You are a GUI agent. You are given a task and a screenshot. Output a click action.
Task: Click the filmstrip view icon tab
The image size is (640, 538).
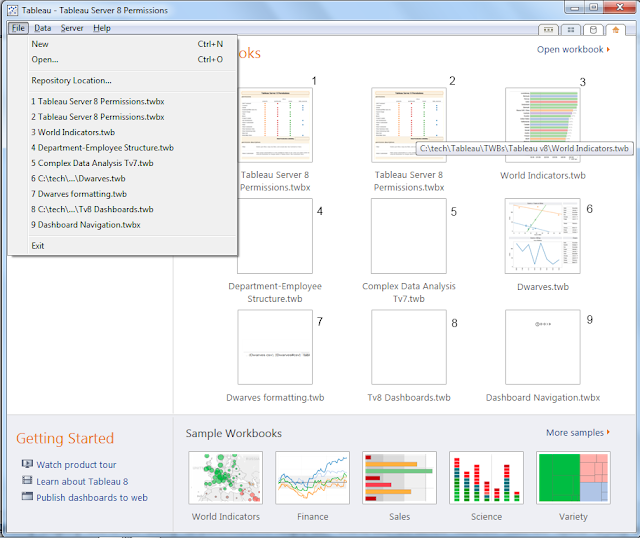pyautogui.click(x=549, y=30)
